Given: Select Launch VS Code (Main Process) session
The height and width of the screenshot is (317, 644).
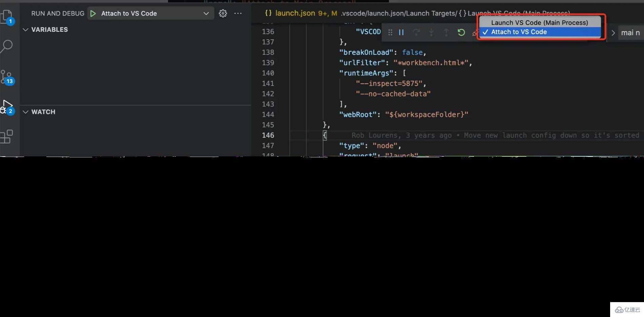Looking at the screenshot, I should [x=540, y=23].
